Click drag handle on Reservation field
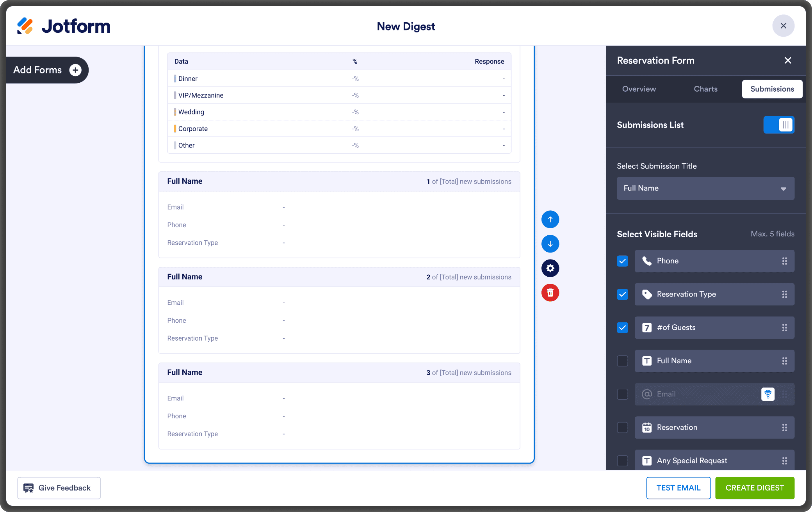Viewport: 812px width, 512px height. pos(784,427)
